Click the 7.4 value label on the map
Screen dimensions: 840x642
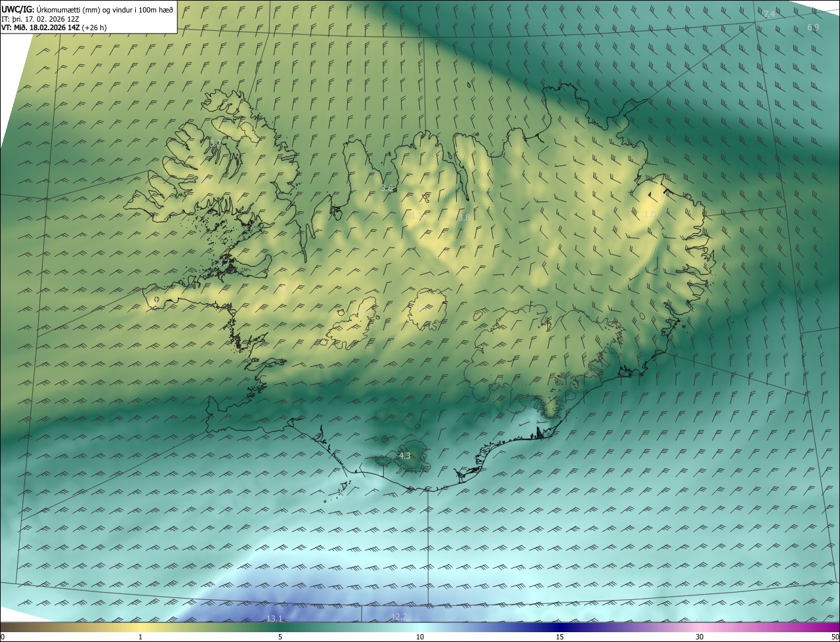click(x=769, y=14)
